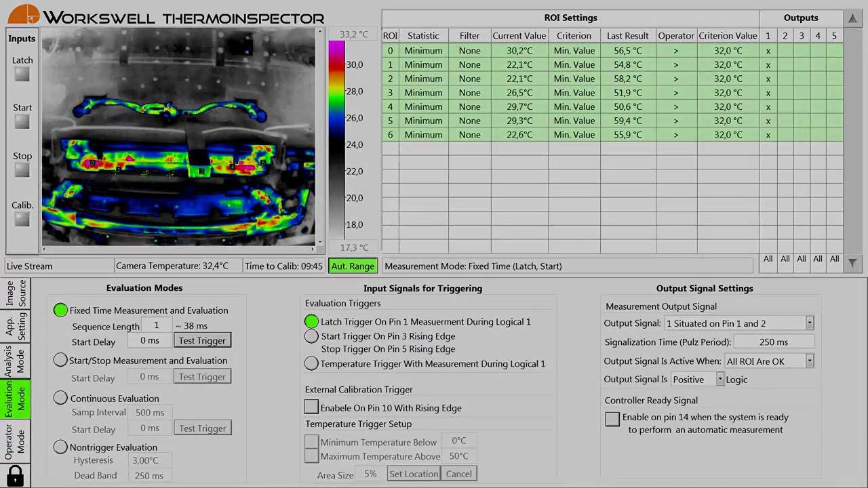This screenshot has height=488, width=868.
Task: Click the lock icon in the bottom-left corner
Action: (15, 475)
